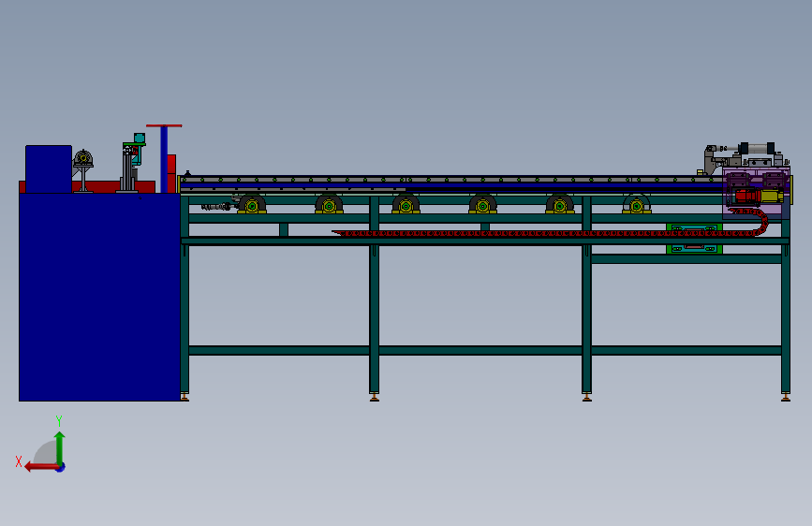This screenshot has width=812, height=526.
Task: Click the blue Z axis dot on the triad
Action: click(x=61, y=467)
